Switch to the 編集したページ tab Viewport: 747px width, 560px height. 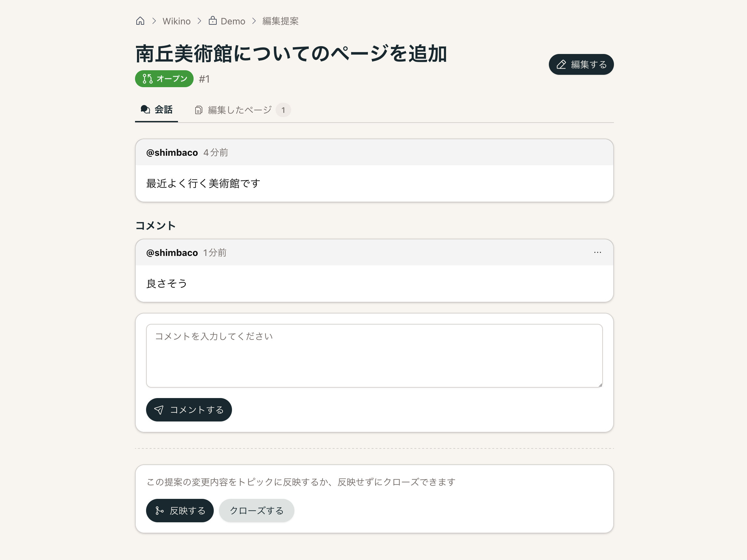coord(239,110)
